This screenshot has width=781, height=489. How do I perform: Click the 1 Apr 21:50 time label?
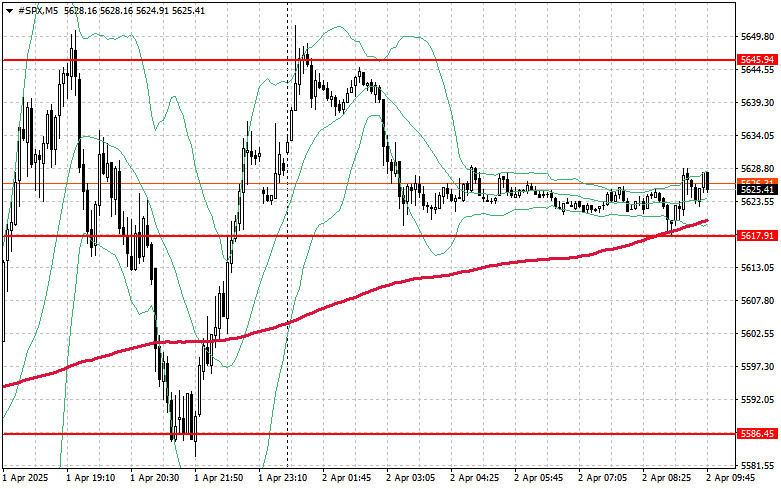pos(219,478)
